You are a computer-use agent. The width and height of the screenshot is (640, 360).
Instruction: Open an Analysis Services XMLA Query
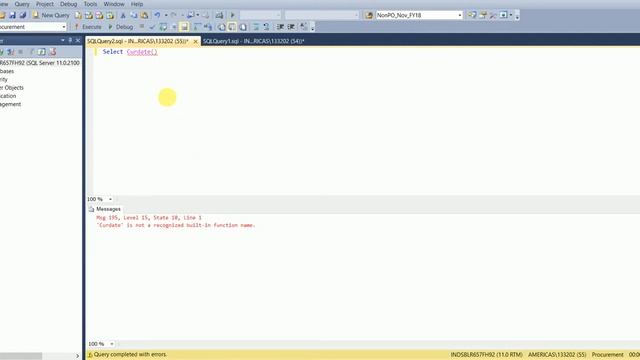pyautogui.click(x=110, y=15)
